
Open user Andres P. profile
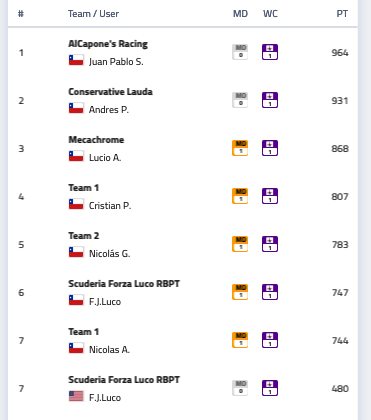[109, 109]
